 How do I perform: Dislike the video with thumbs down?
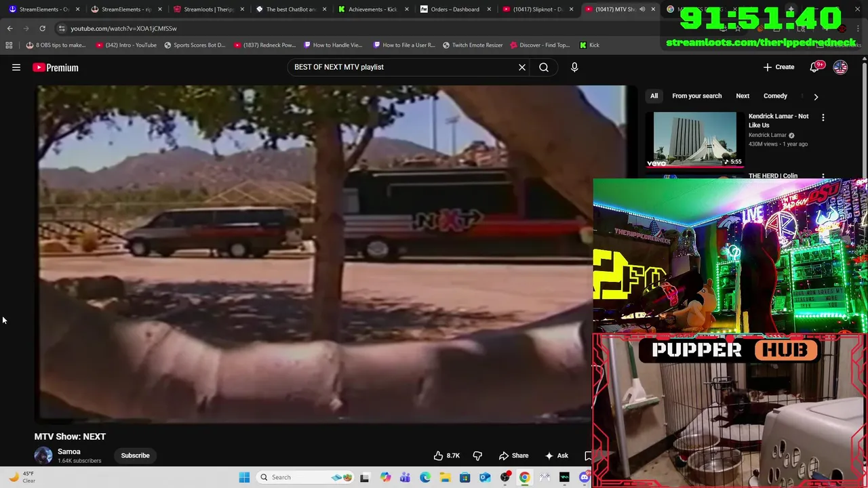(477, 455)
